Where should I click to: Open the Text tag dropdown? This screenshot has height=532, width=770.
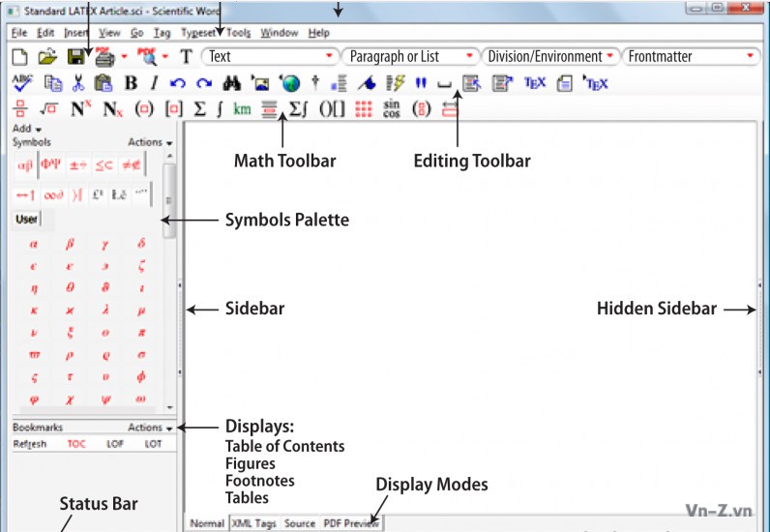coord(270,56)
